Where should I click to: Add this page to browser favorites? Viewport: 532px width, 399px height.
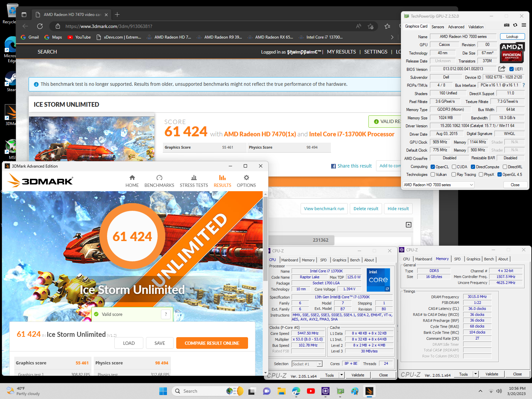(370, 26)
